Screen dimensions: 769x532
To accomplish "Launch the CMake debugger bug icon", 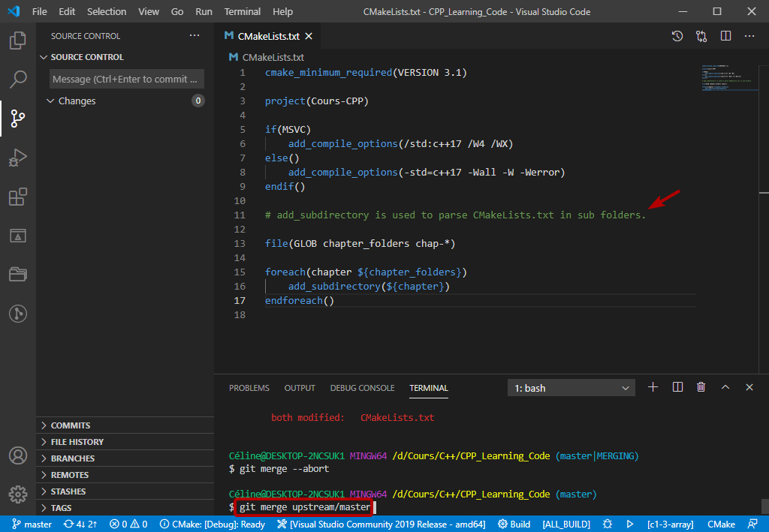I will point(608,524).
